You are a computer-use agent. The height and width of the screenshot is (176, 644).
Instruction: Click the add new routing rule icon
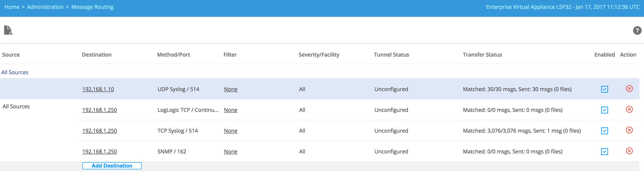[8, 30]
